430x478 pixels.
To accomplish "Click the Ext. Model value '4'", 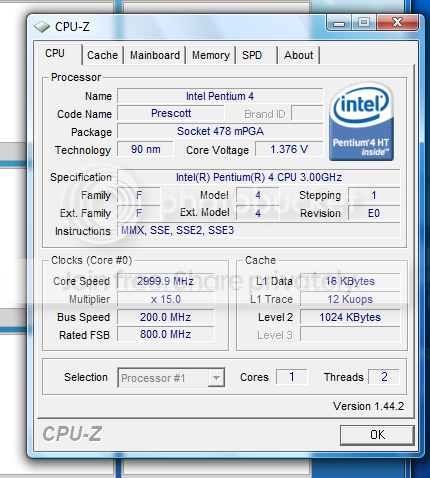I will 258,213.
